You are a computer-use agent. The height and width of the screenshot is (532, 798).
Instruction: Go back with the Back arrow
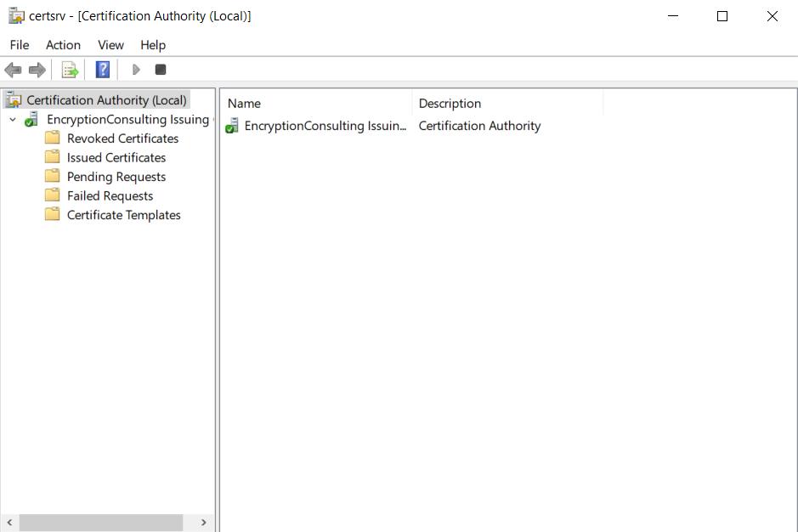click(13, 70)
